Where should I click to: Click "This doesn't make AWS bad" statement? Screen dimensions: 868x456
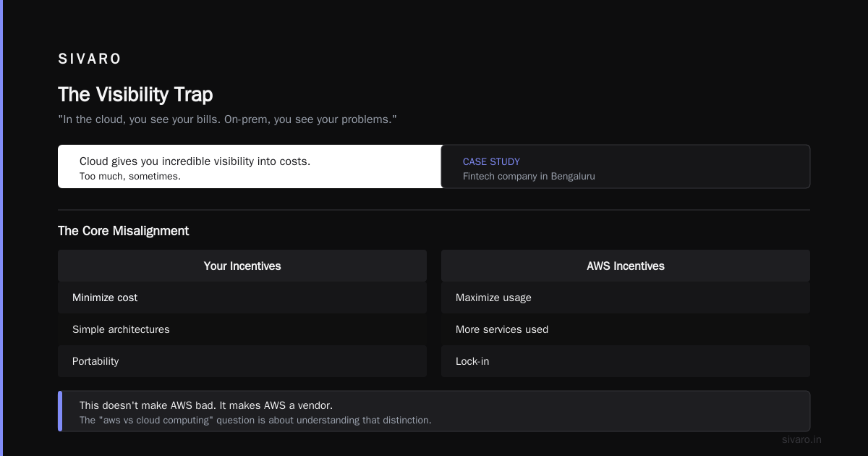(x=206, y=405)
